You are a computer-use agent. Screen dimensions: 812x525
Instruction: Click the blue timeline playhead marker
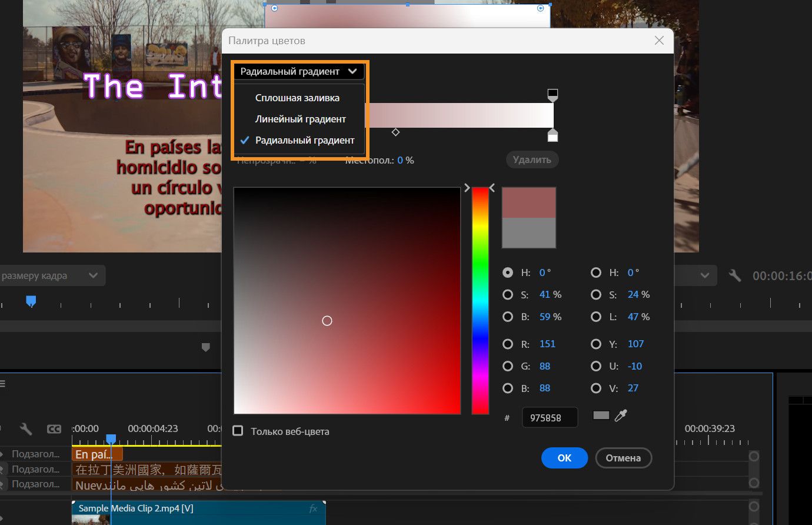(111, 439)
